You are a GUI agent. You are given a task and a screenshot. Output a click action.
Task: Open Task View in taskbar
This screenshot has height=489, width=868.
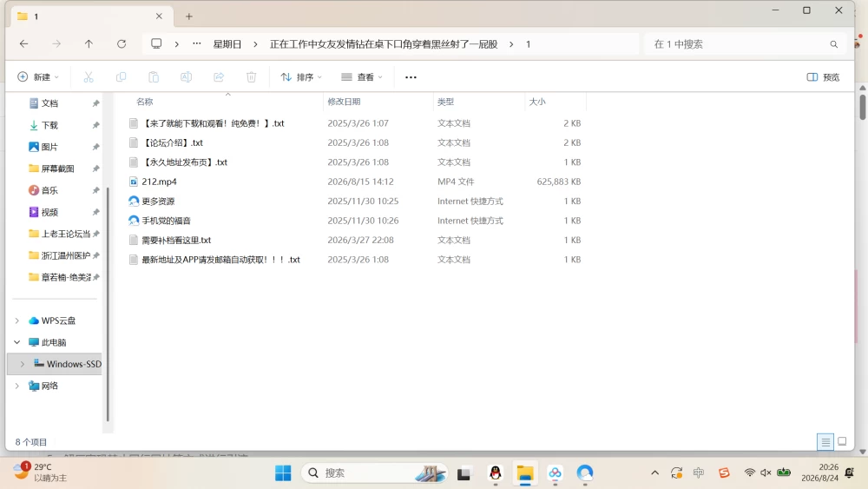pyautogui.click(x=464, y=473)
